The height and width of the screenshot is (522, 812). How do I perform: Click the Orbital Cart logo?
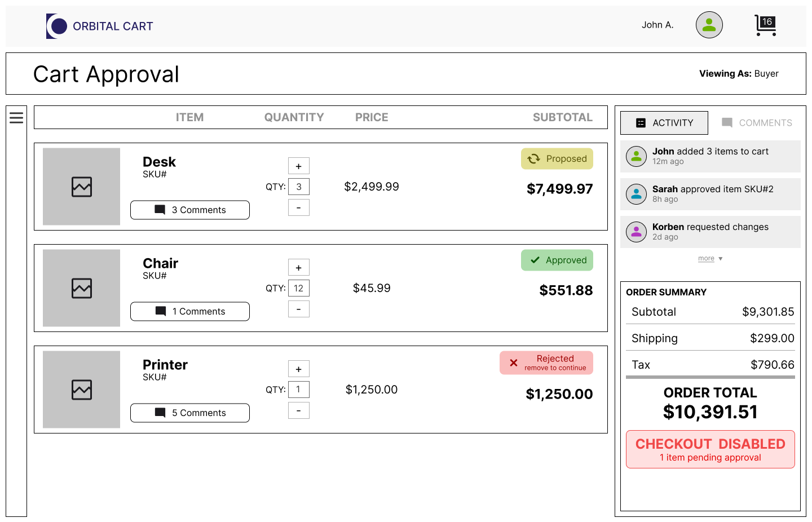click(x=100, y=26)
